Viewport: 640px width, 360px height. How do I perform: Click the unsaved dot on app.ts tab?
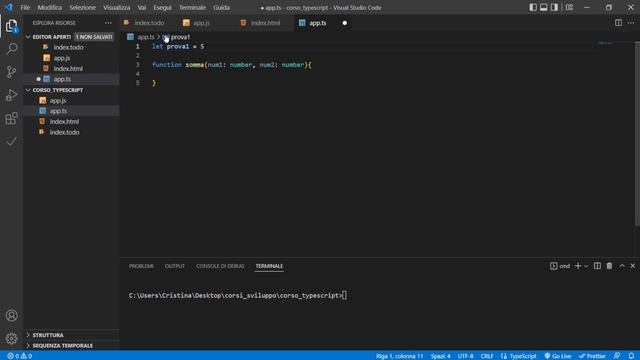[344, 23]
